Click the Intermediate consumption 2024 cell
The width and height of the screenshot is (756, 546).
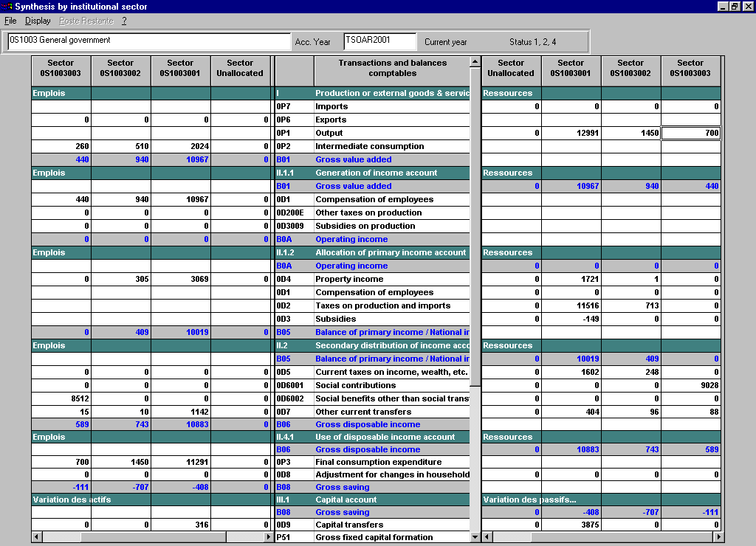point(180,146)
